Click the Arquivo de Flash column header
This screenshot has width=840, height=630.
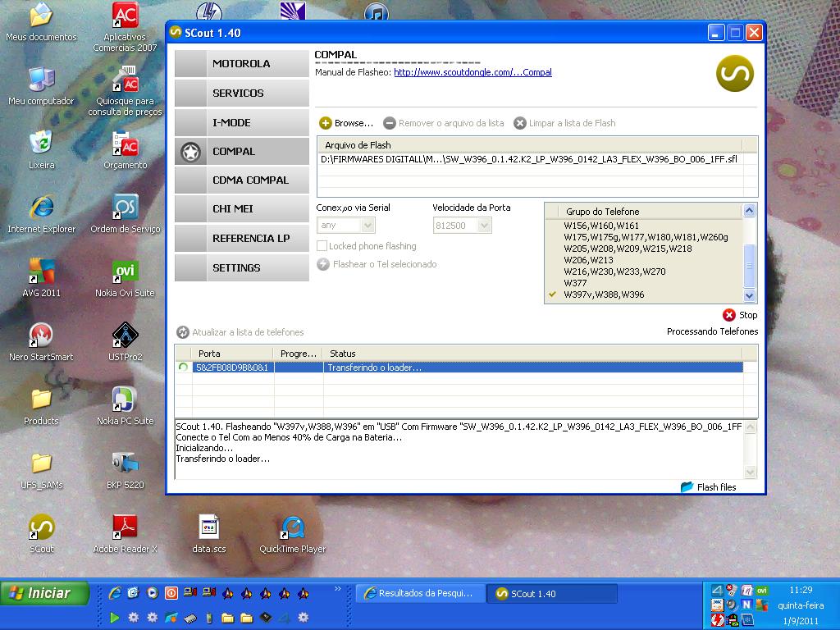click(x=529, y=145)
